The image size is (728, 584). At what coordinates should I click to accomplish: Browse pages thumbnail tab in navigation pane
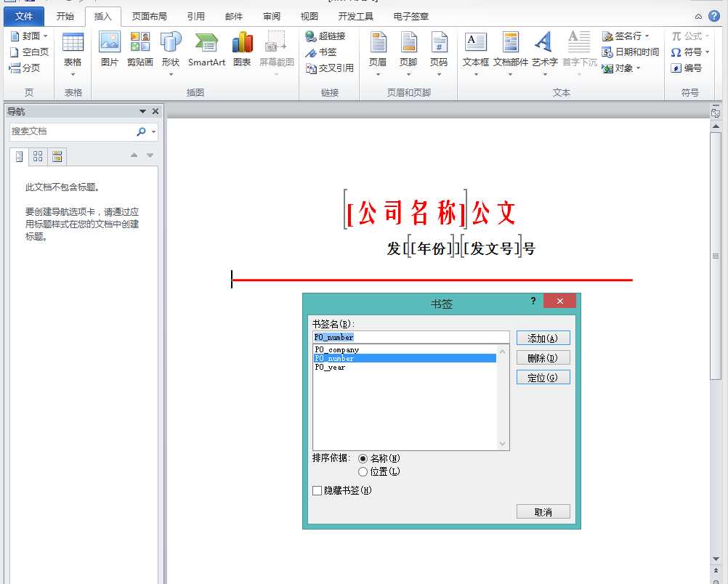[38, 156]
